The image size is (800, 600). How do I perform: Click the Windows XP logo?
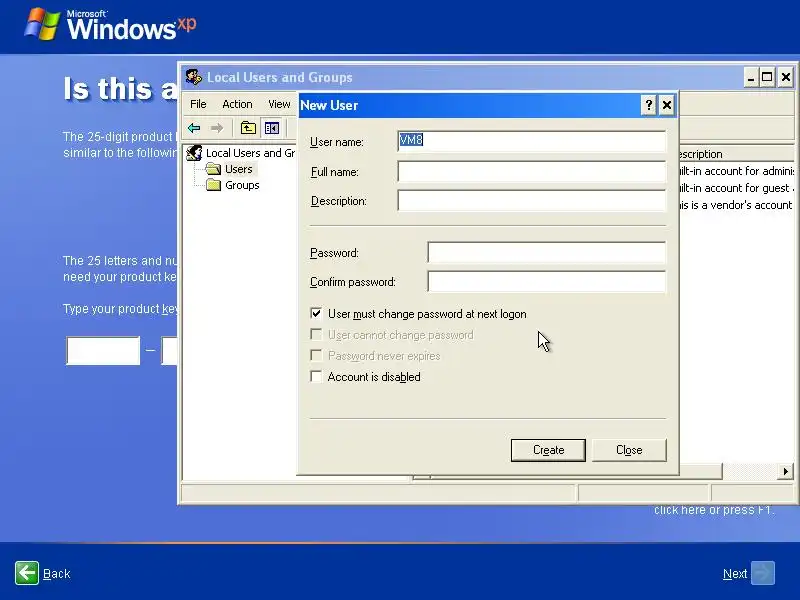point(110,25)
